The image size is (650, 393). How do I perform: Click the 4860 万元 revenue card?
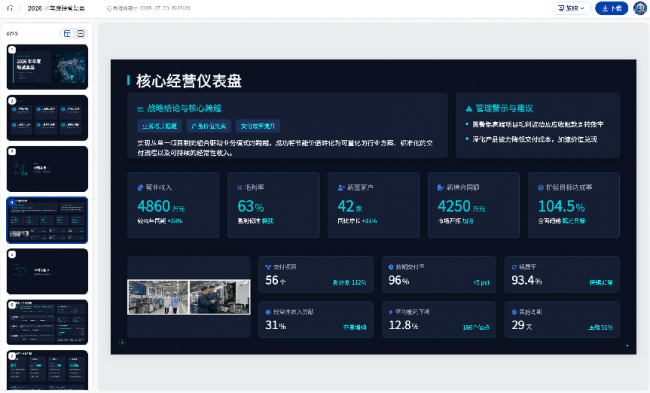pyautogui.click(x=173, y=205)
